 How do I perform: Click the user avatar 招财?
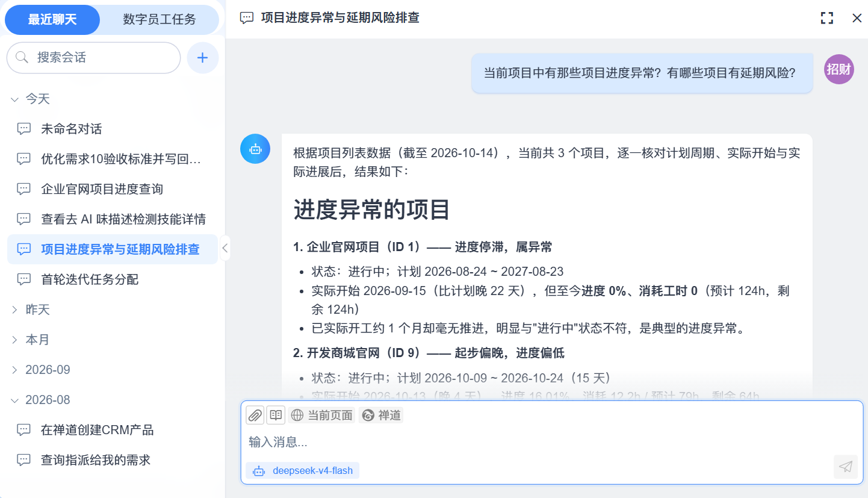839,69
